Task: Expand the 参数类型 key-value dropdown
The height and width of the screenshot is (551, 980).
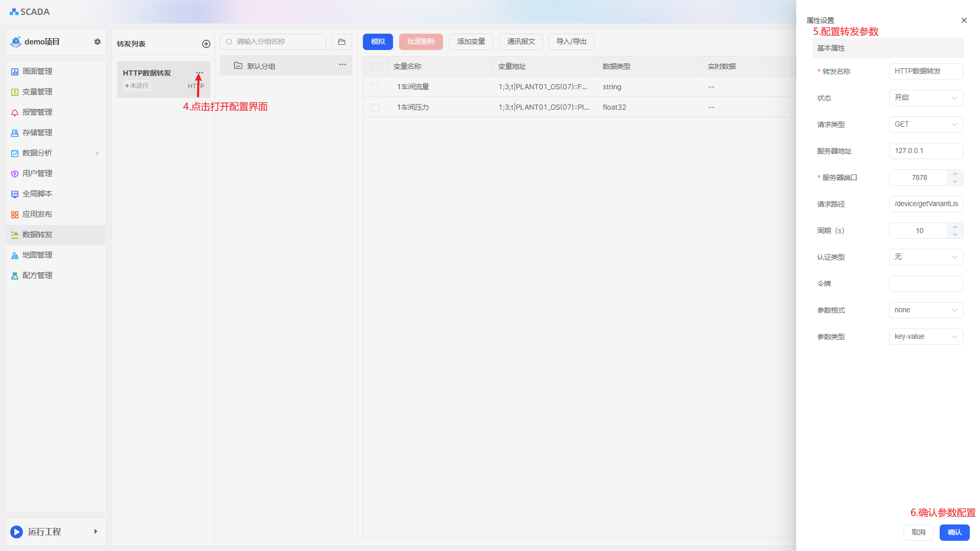Action: coord(926,337)
